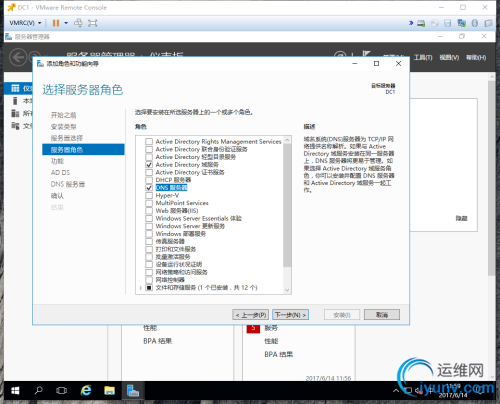Open the VMRC(V) menu dropdown
500x404 pixels.
click(25, 23)
